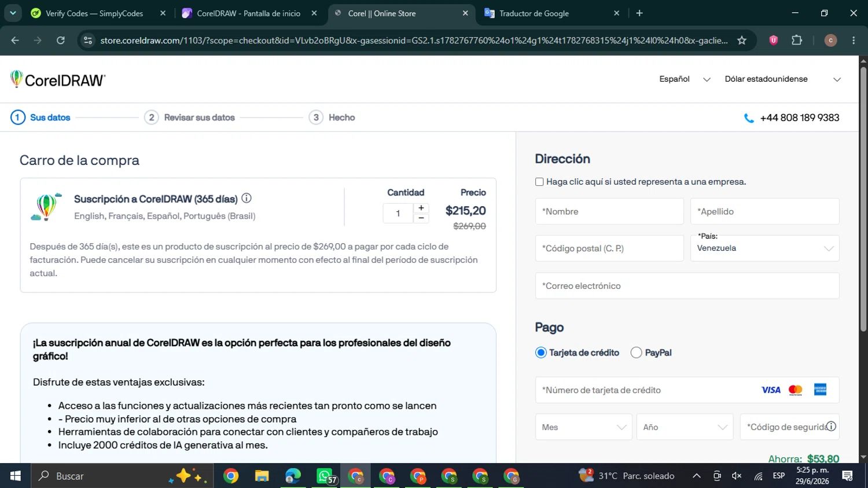The image size is (868, 488).
Task: Open WhatsApp from the taskbar
Action: [325, 476]
